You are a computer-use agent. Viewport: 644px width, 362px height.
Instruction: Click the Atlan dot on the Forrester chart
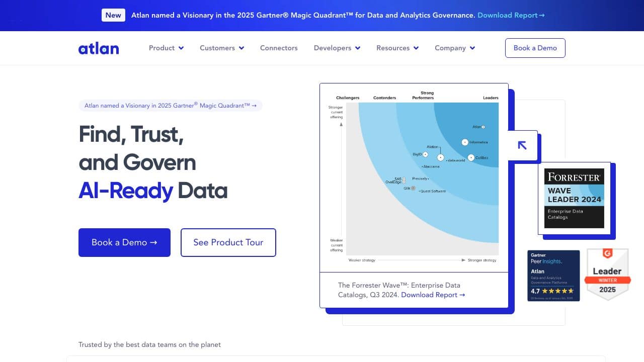point(483,127)
